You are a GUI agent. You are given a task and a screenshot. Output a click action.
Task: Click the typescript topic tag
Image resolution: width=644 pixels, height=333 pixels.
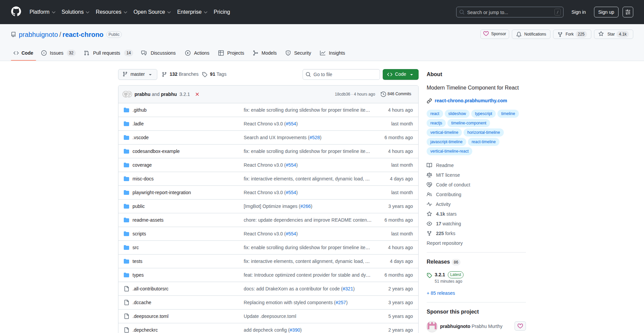(483, 113)
